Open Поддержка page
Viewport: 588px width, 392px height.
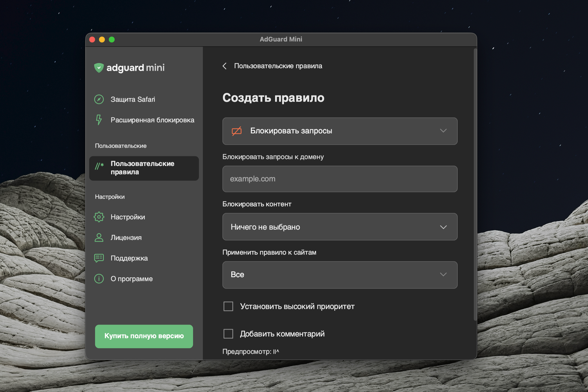[x=144, y=258]
